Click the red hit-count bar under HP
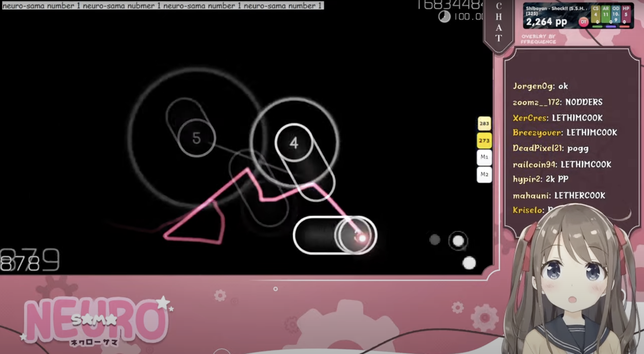644x354 pixels. click(624, 26)
